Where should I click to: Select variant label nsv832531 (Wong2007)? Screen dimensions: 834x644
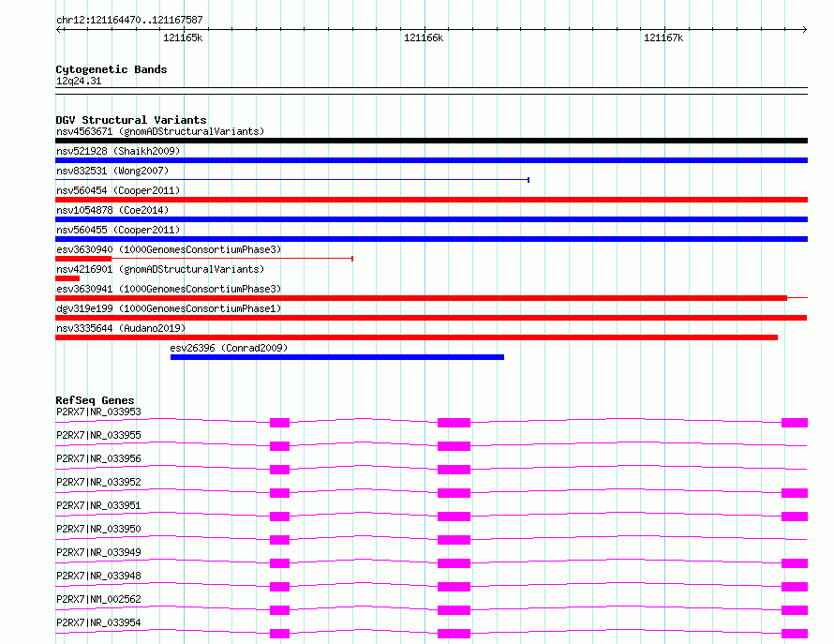tap(112, 171)
